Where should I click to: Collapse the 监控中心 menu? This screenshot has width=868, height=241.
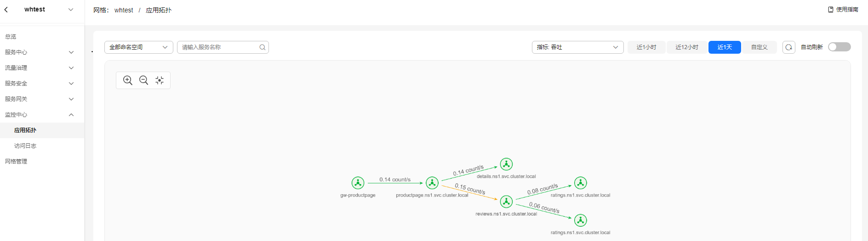[42, 115]
